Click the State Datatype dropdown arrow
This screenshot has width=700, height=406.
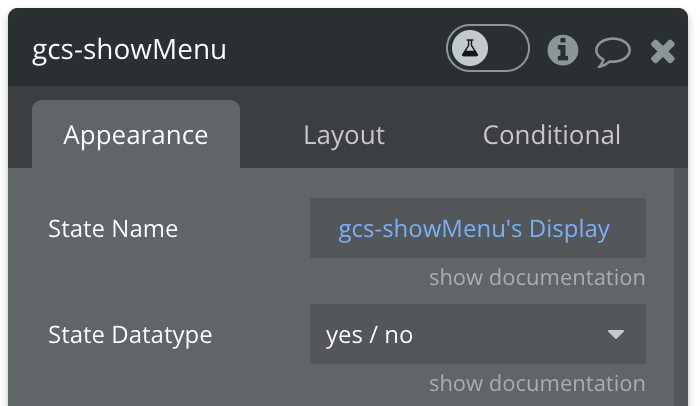616,334
